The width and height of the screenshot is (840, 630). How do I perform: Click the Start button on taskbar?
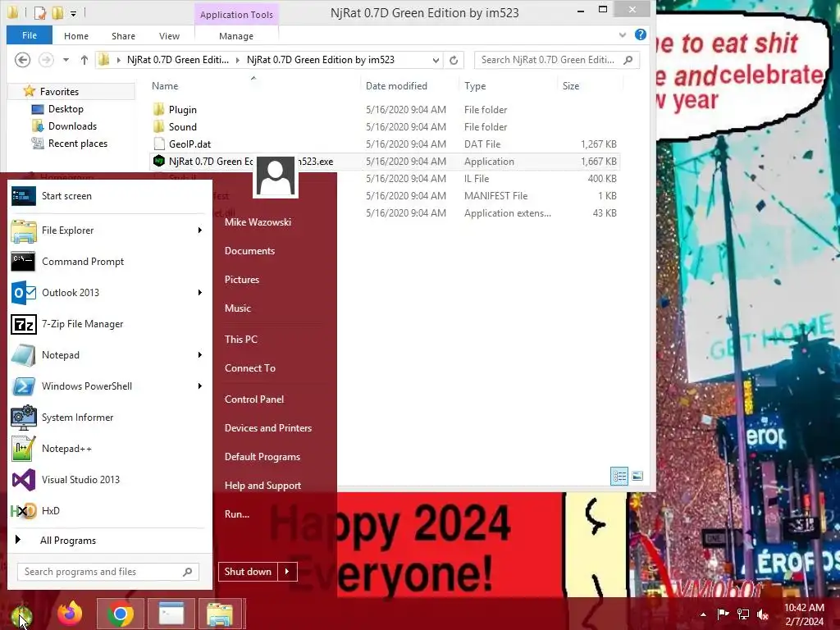21,614
